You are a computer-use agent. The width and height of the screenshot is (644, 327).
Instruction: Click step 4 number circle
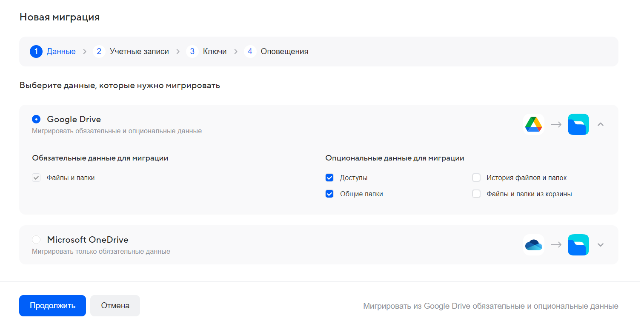(x=250, y=52)
